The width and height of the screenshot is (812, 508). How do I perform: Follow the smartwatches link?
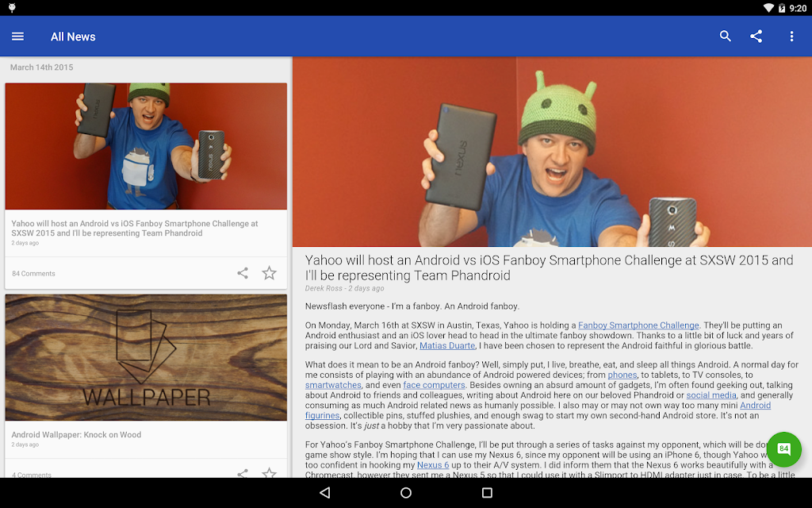tap(333, 385)
